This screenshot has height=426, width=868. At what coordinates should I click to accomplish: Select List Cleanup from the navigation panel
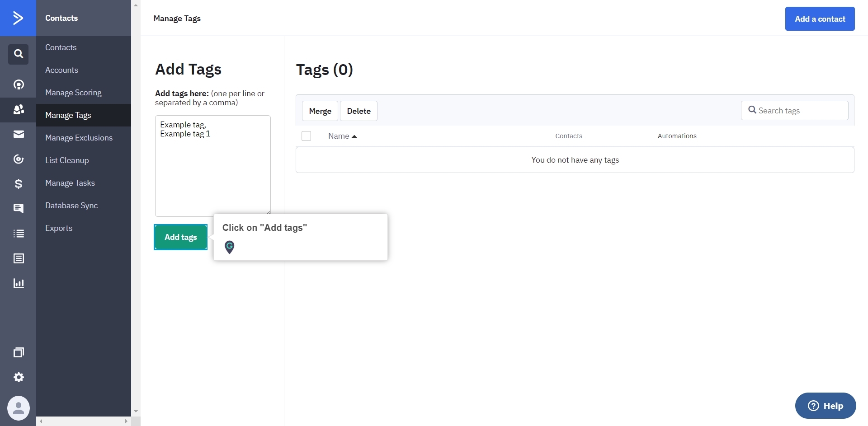pyautogui.click(x=67, y=160)
